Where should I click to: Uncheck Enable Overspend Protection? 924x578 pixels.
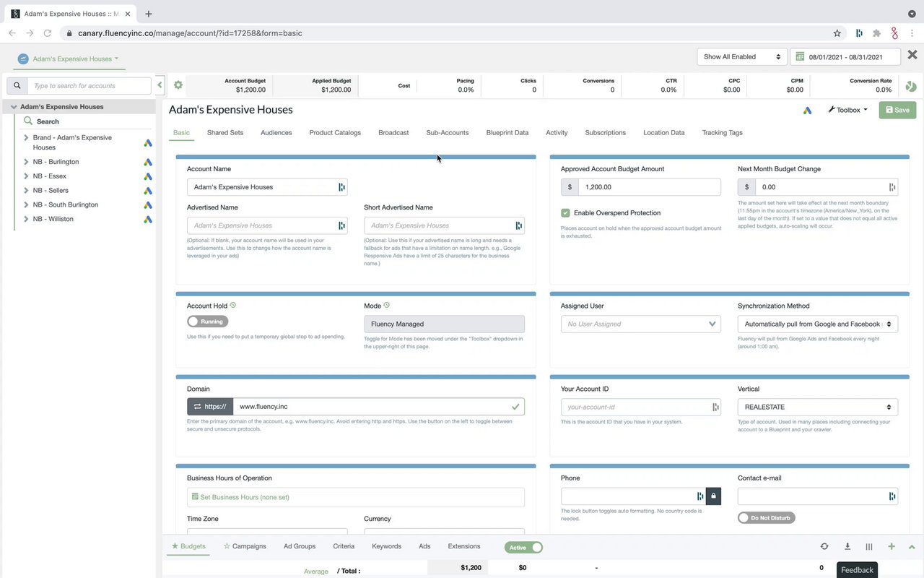coord(566,213)
